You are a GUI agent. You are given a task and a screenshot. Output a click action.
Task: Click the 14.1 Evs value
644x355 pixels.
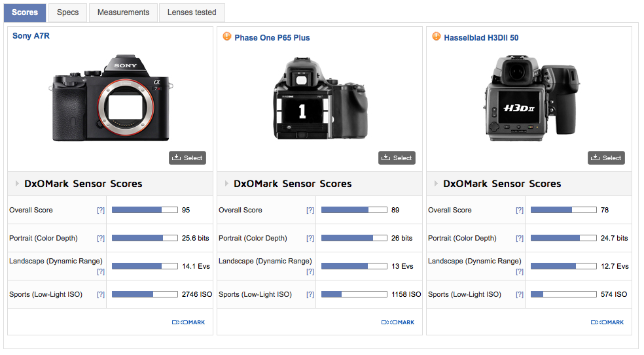click(x=196, y=266)
